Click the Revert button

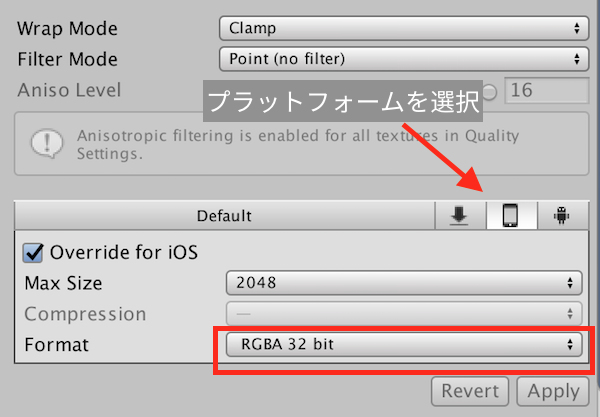tap(470, 391)
